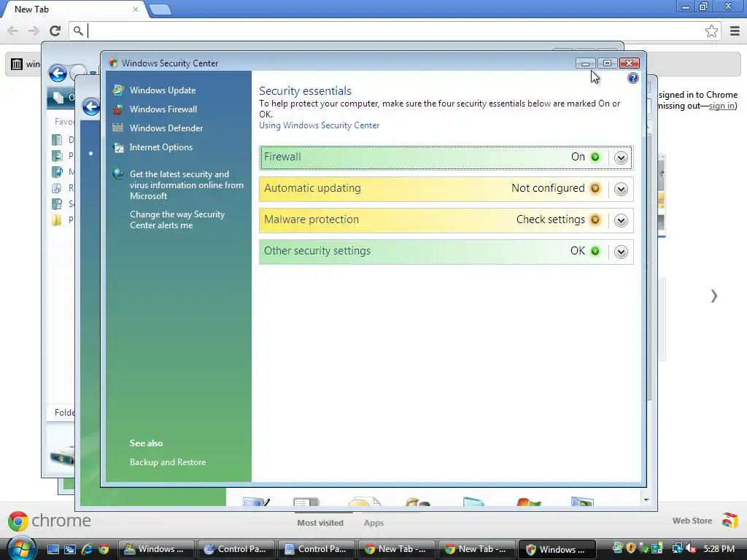Click Chrome's reload page icon

(55, 31)
